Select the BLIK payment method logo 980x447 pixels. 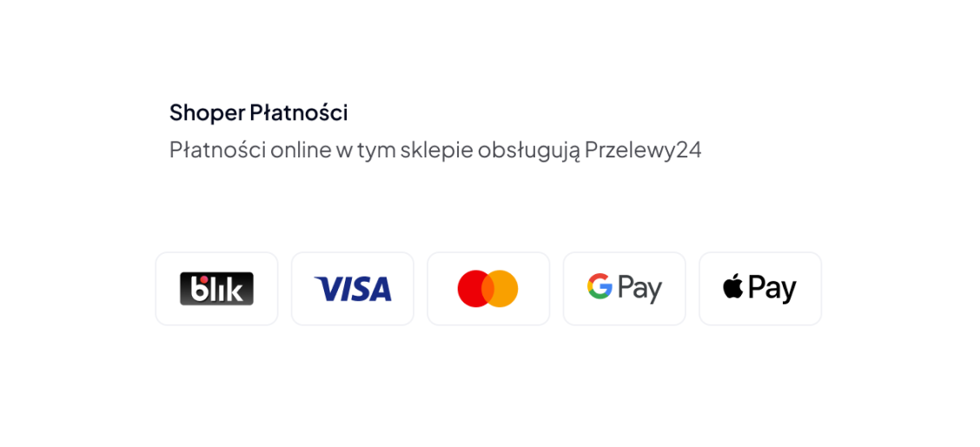tap(216, 289)
